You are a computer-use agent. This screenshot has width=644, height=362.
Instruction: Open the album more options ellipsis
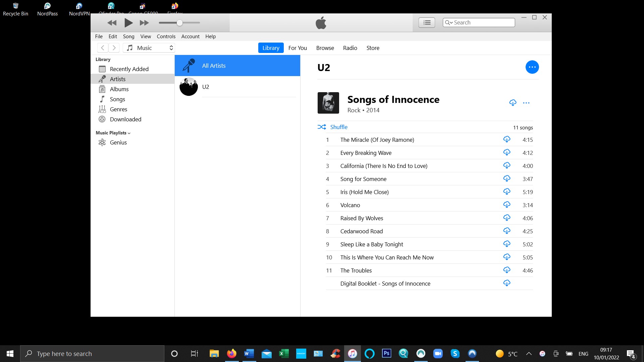click(526, 103)
